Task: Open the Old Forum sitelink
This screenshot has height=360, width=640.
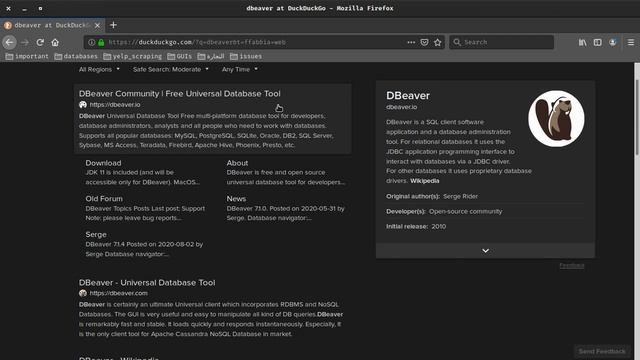Action: [104, 199]
